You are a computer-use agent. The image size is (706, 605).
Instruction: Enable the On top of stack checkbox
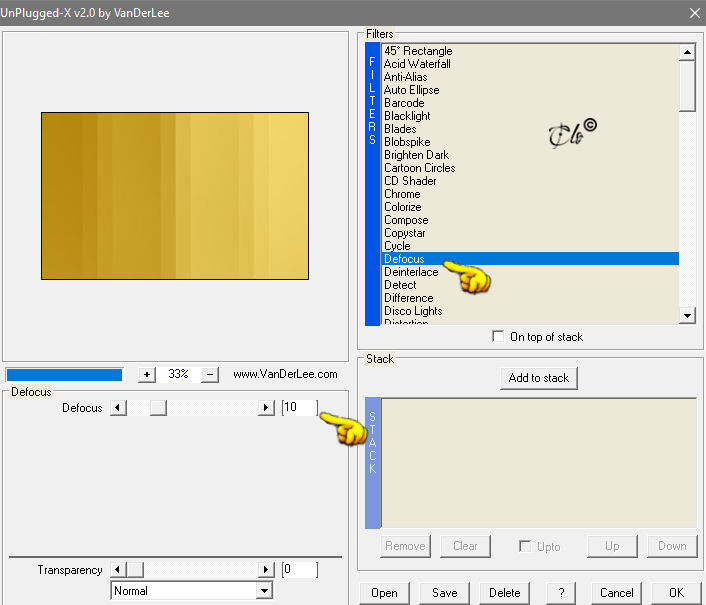498,336
